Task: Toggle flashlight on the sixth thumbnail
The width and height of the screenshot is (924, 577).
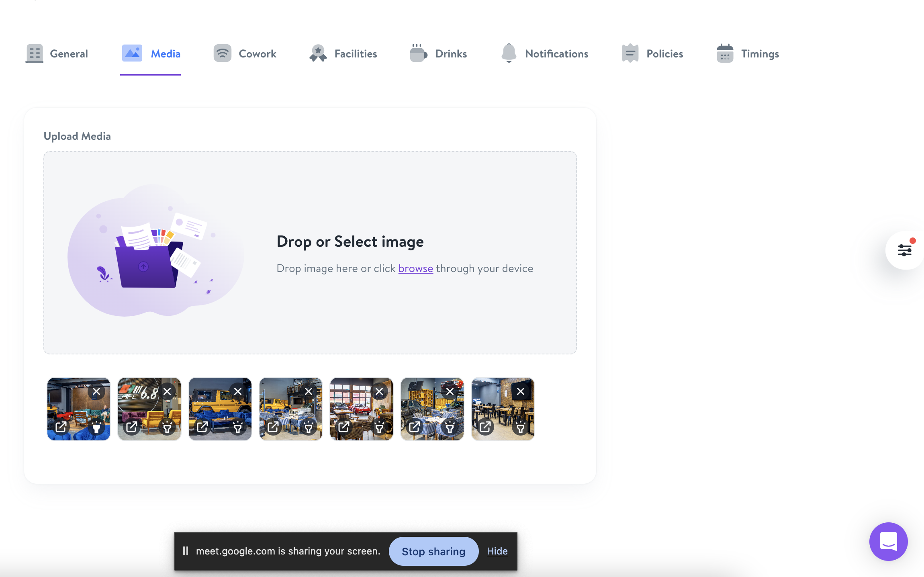Action: click(450, 427)
